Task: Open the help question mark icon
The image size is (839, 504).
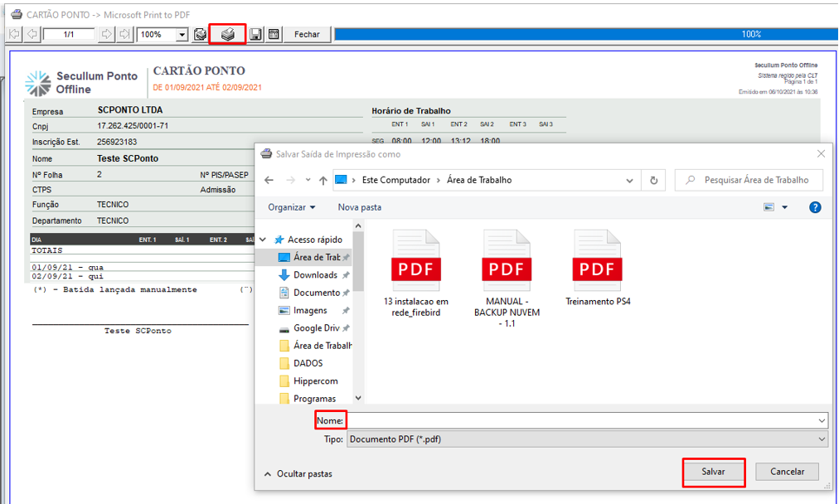Action: click(815, 207)
